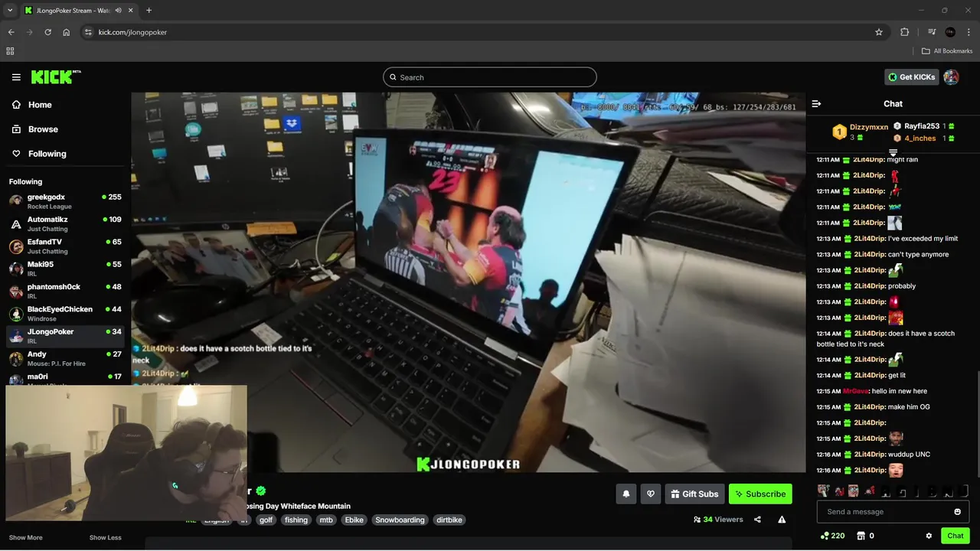The height and width of the screenshot is (551, 980).
Task: Click the share stream icon
Action: pos(757,520)
